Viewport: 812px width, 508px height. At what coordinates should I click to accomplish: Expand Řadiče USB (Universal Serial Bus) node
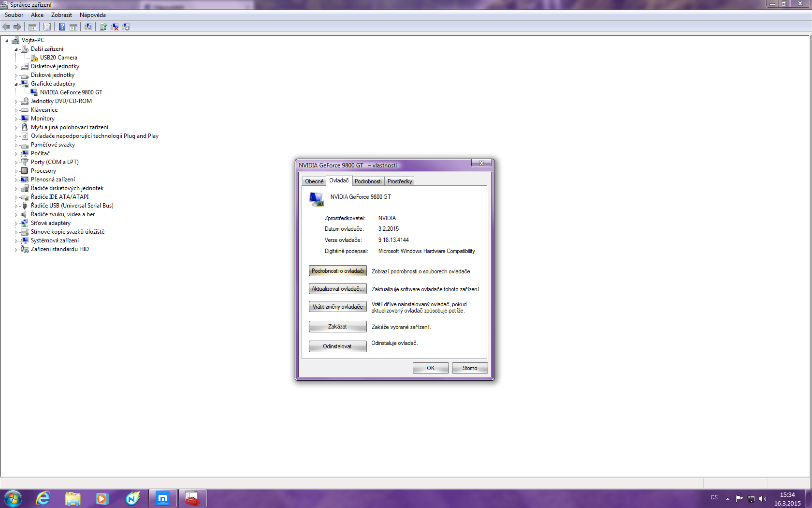16,206
